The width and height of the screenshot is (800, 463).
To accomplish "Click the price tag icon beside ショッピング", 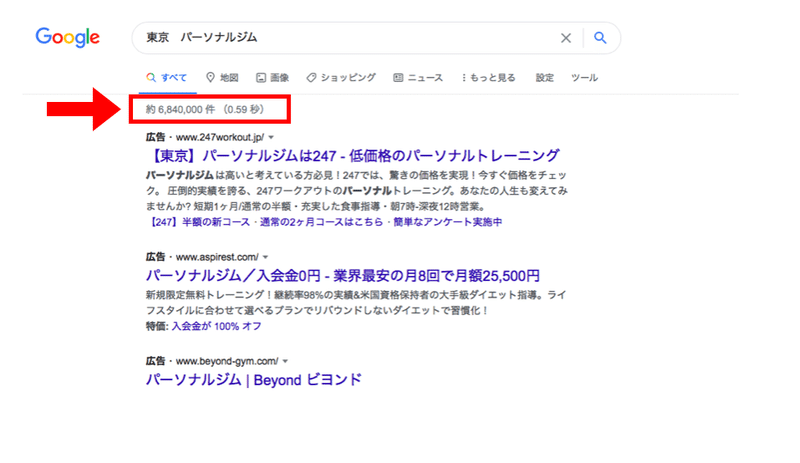I will click(311, 78).
